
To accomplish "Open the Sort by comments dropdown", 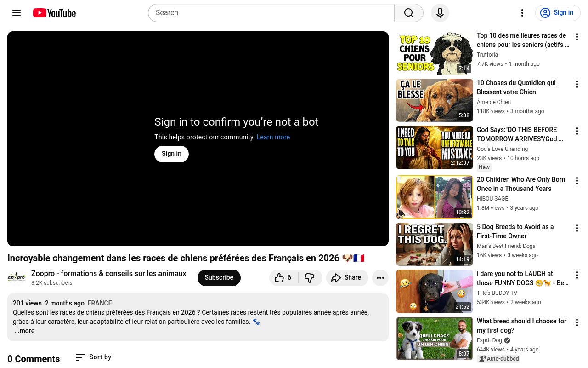I will tap(93, 357).
